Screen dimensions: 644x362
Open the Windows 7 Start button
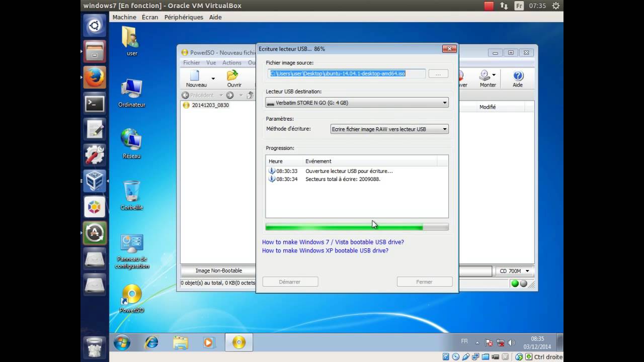click(x=122, y=343)
